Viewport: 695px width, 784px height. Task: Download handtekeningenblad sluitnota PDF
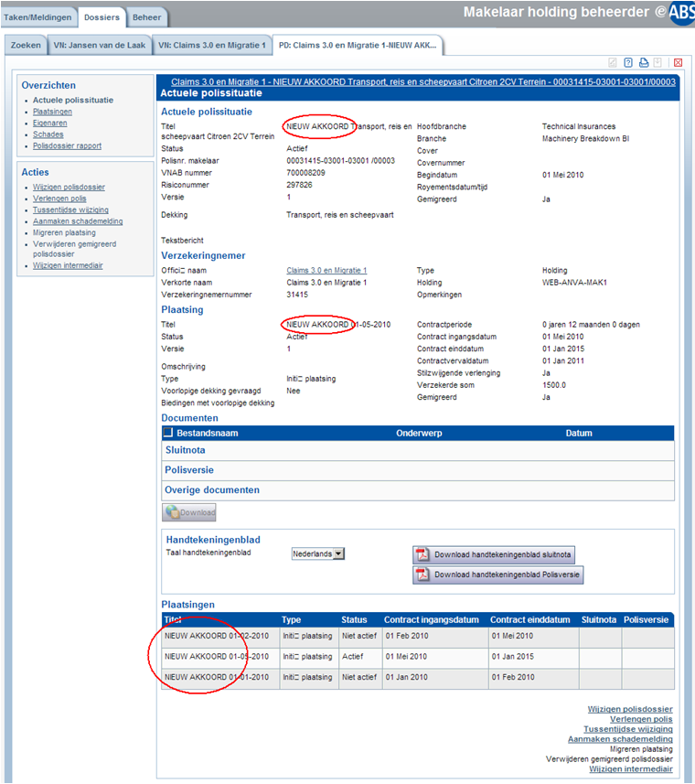tap(494, 555)
